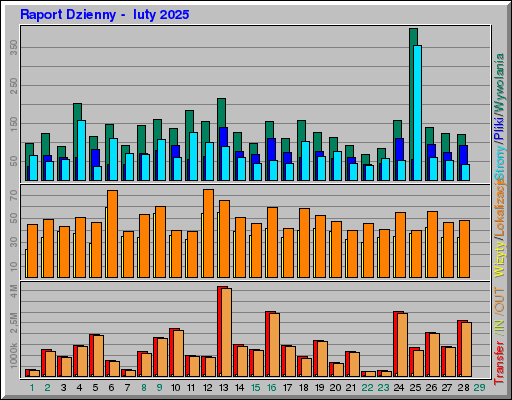Click the 'Wizyty' legend label
The image size is (512, 400).
[x=500, y=259]
